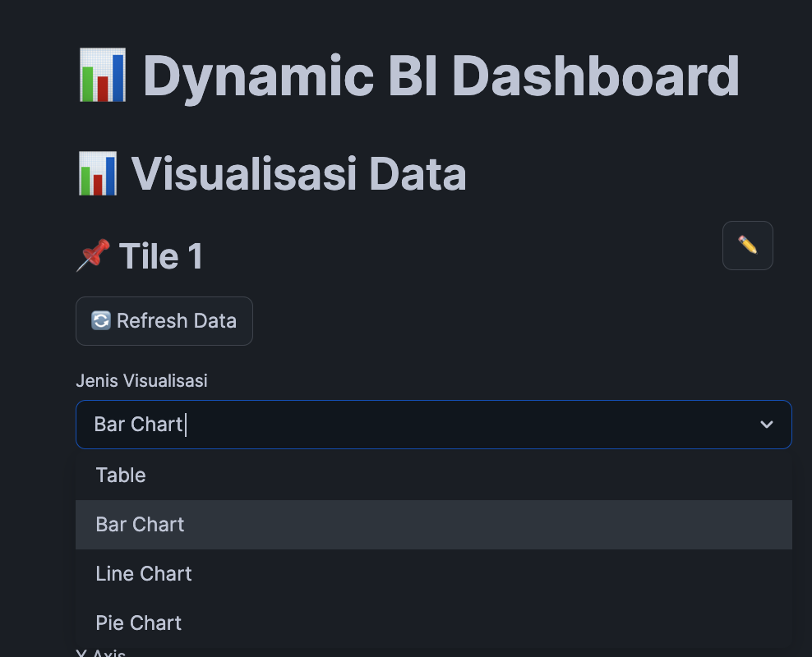Click the partially visible X Axis label
812x657 pixels.
[x=100, y=653]
